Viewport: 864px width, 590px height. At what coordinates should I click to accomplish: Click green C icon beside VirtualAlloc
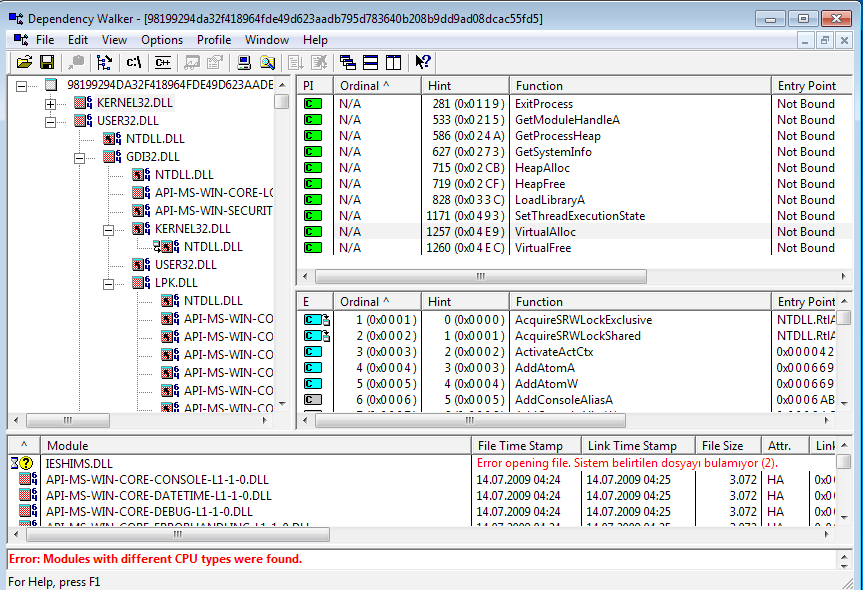[313, 231]
